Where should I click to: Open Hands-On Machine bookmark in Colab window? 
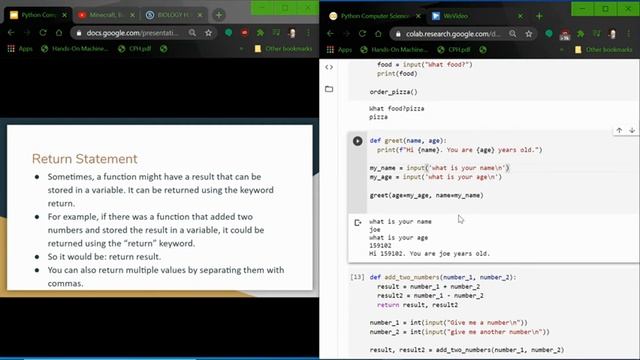pos(394,50)
